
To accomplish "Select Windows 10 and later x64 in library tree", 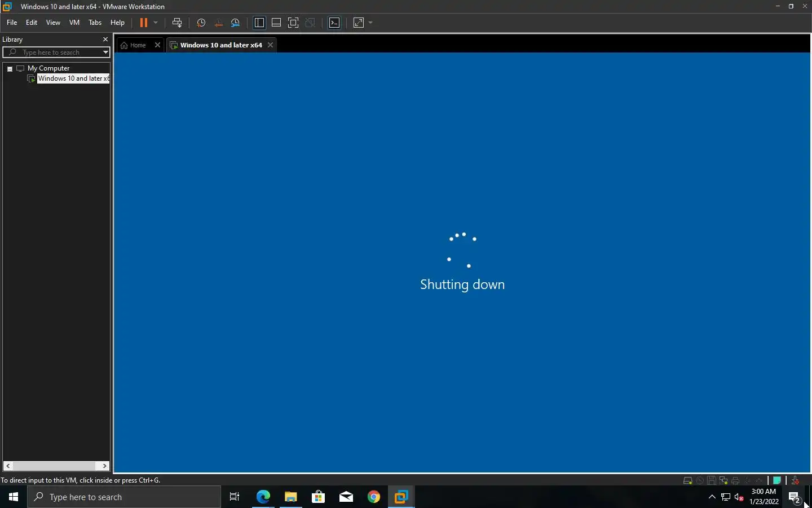I will pos(73,78).
